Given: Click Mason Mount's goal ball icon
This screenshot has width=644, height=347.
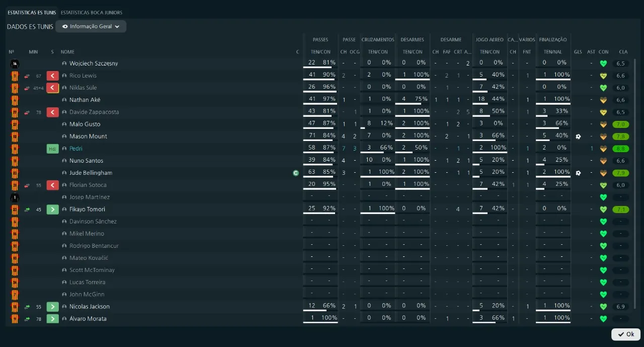Looking at the screenshot, I should [x=578, y=136].
